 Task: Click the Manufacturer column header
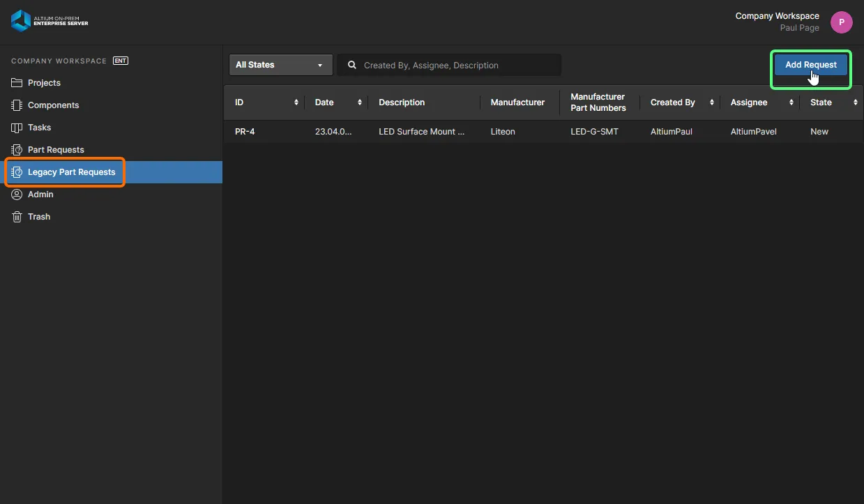pos(517,102)
